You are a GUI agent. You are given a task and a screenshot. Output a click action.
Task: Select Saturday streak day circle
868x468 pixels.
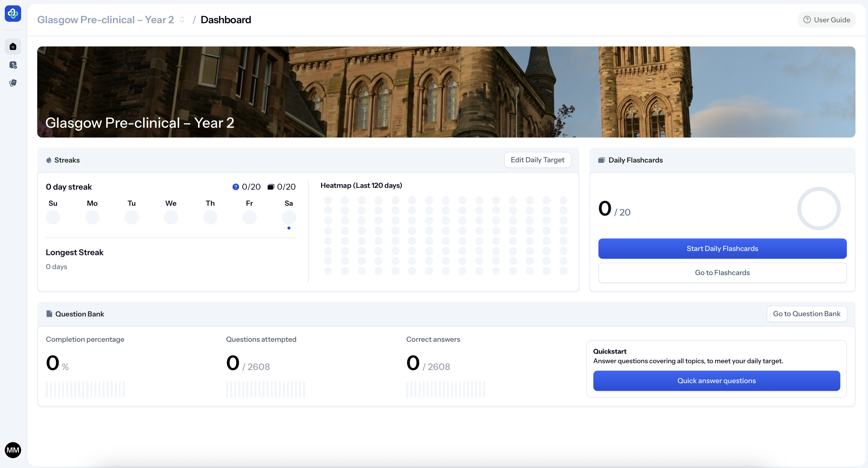click(x=288, y=217)
